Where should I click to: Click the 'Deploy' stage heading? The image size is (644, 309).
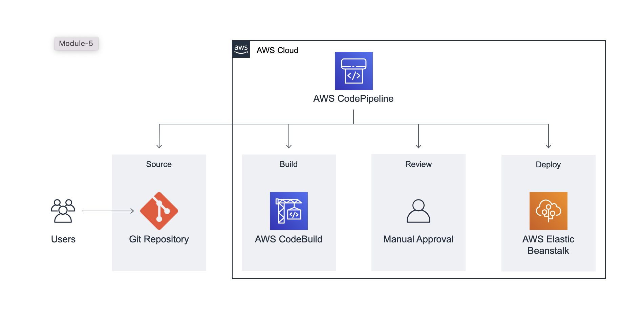[548, 165]
